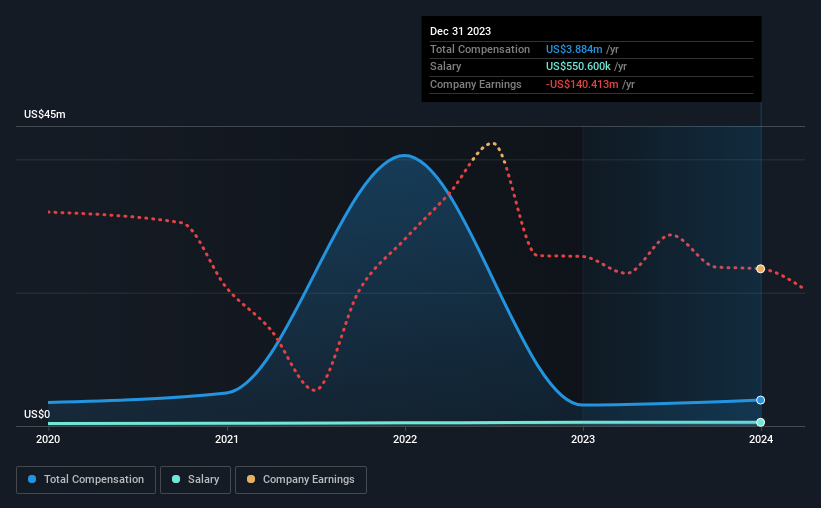
Task: Click the US$0 y-axis label
Action: point(37,414)
